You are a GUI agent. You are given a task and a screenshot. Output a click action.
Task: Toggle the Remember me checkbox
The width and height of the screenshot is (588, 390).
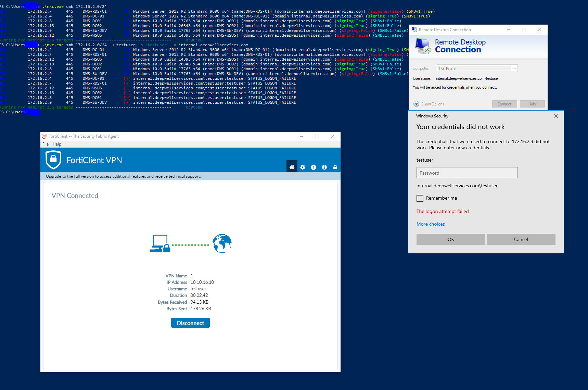click(420, 198)
